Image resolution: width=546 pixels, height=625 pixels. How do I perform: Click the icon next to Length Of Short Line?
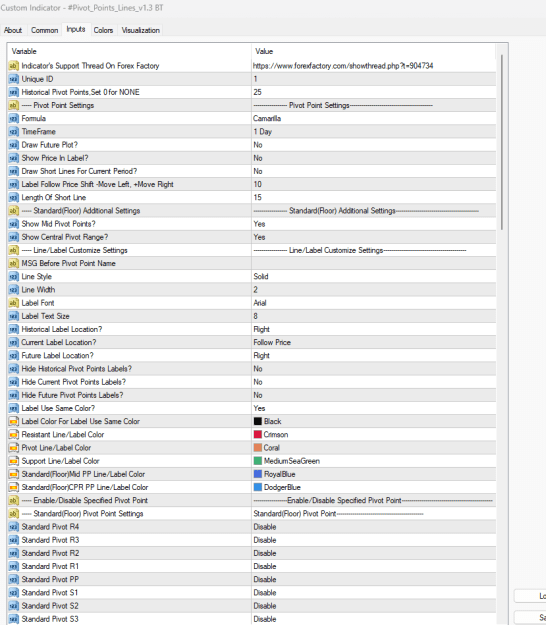[x=14, y=197]
